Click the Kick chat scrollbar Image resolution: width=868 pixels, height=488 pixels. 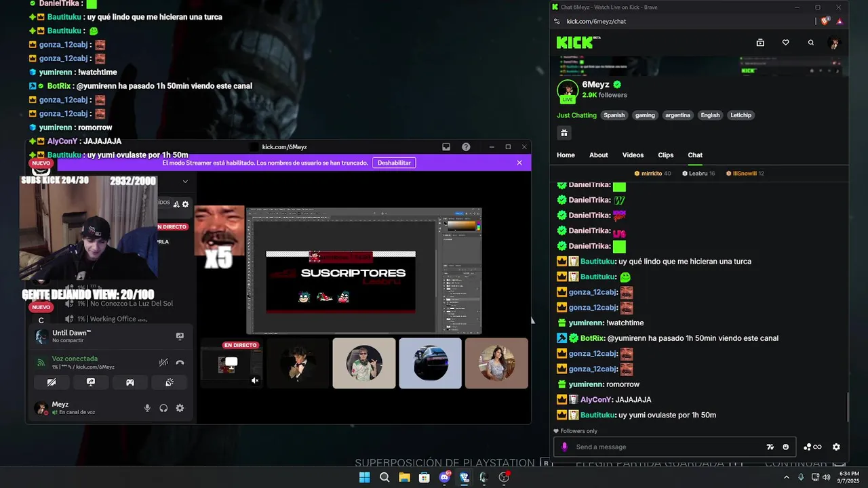click(847, 407)
